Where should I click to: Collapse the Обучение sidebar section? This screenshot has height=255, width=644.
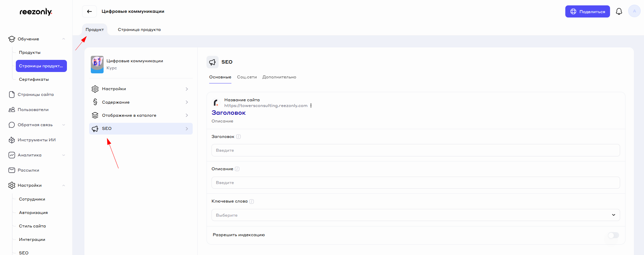point(64,39)
